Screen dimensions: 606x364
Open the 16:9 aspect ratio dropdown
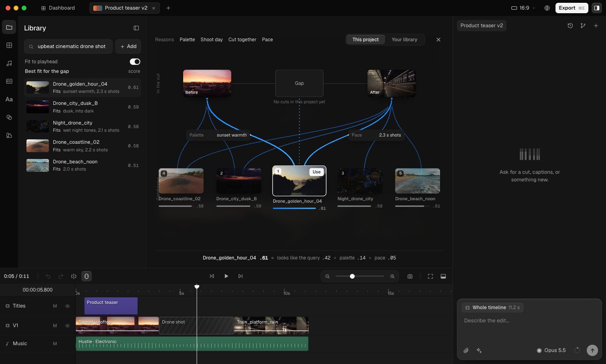point(523,8)
